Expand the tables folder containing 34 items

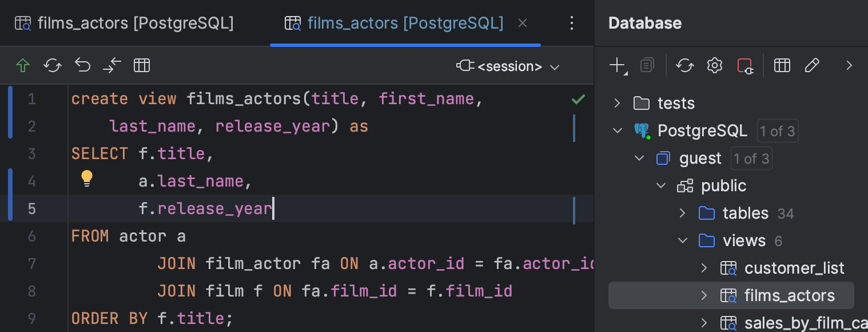683,213
